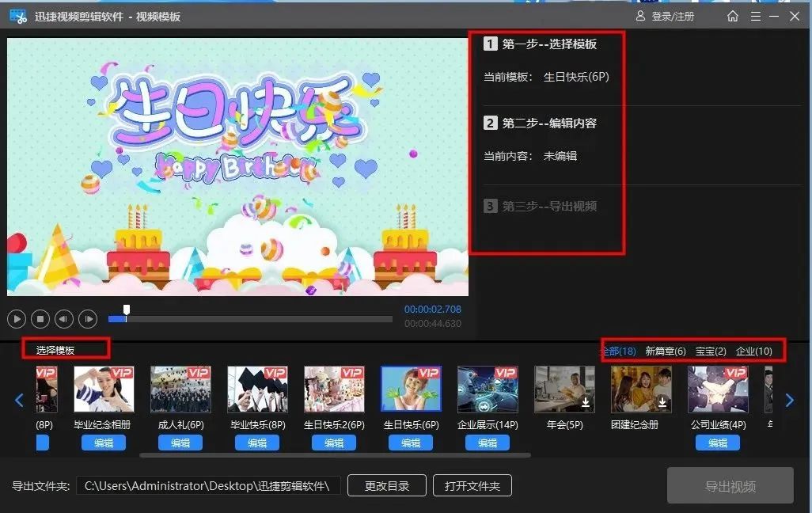The image size is (812, 513).
Task: Select the 全部(18) category filter
Action: point(622,351)
